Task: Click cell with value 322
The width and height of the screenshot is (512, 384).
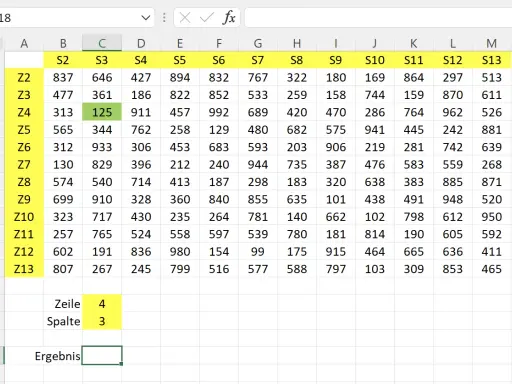Action: pos(297,77)
